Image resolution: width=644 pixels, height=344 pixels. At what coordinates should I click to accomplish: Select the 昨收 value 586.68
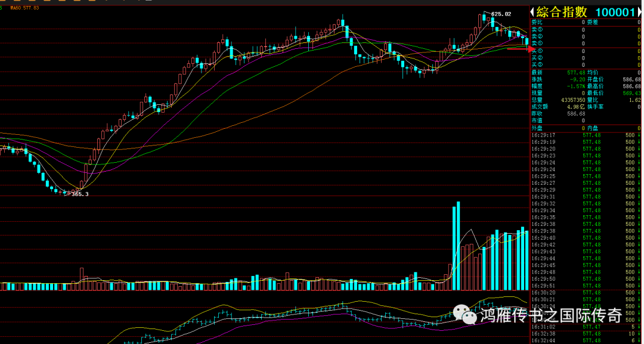tap(576, 114)
